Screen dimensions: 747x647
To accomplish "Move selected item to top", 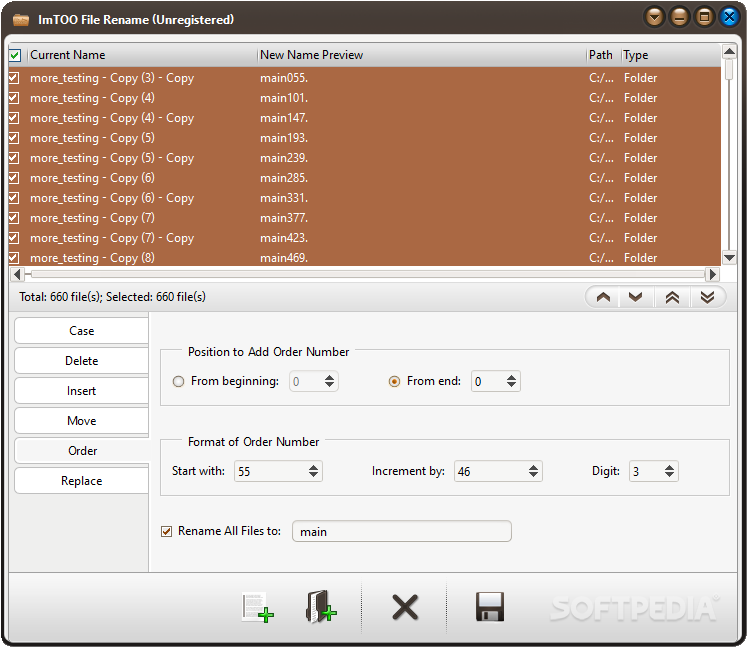I will click(672, 297).
